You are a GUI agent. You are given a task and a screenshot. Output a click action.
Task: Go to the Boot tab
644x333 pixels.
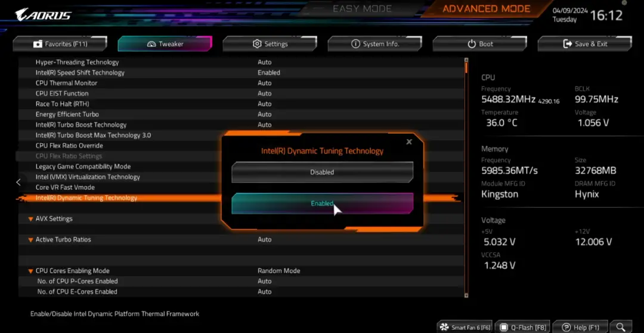coord(479,44)
